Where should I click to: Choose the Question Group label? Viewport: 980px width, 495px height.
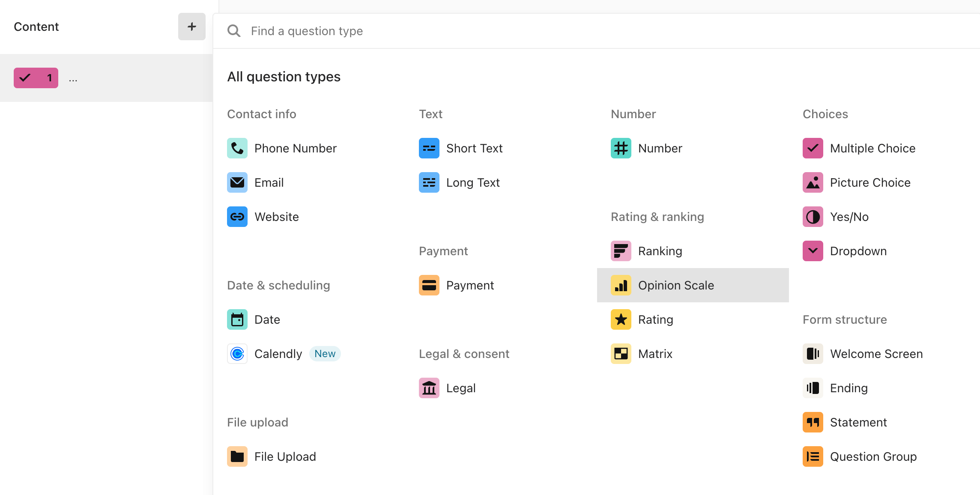point(873,456)
